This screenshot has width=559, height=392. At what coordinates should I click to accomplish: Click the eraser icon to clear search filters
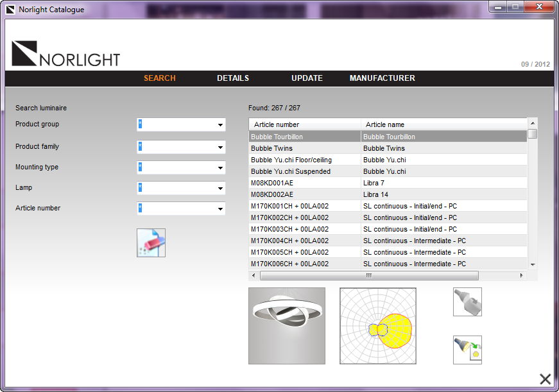pos(152,243)
